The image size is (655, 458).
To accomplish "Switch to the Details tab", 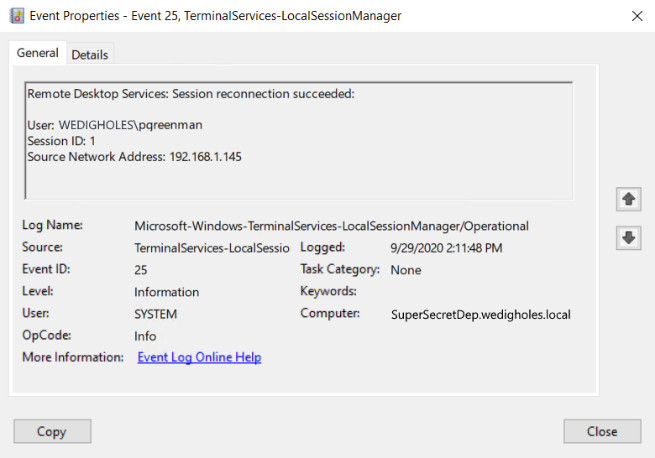I will 90,55.
